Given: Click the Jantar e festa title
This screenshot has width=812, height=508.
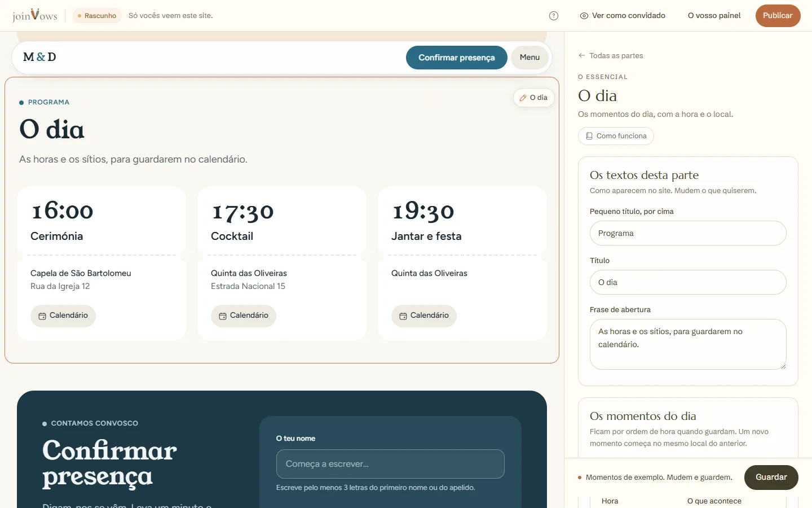Looking at the screenshot, I should pyautogui.click(x=426, y=237).
